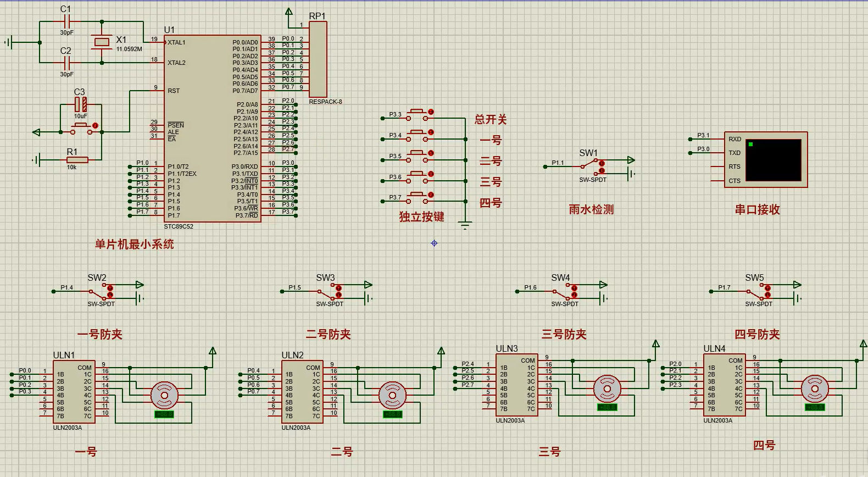Select the X1 crystal oscillator component
868x477 pixels.
coord(102,42)
